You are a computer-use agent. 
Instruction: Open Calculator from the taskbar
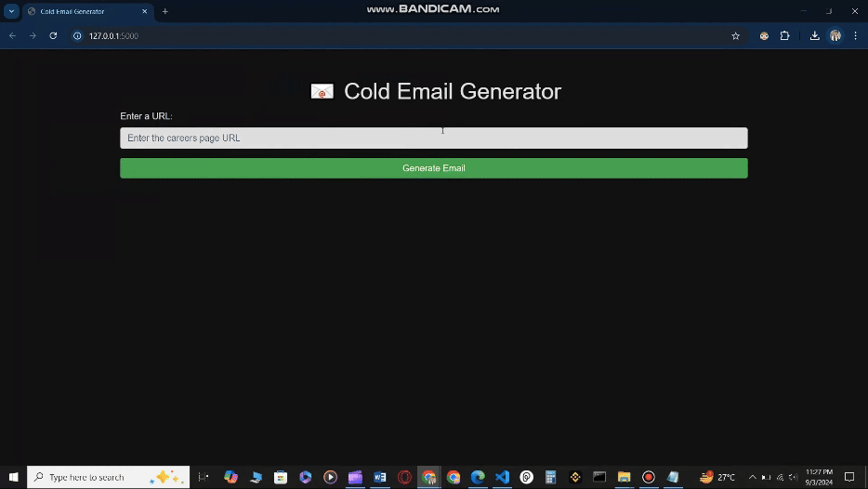[x=550, y=477]
